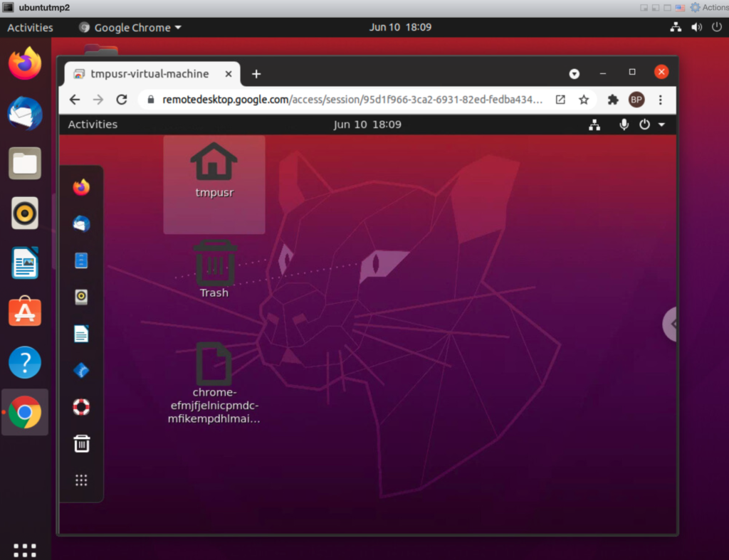729x560 pixels.
Task: Click Chrome forward button
Action: tap(98, 100)
